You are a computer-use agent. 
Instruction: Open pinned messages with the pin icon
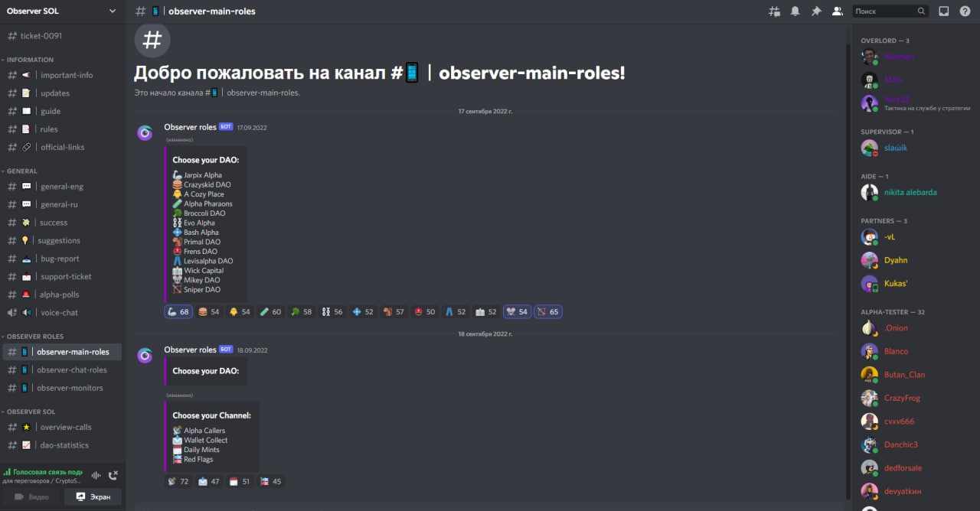[816, 11]
